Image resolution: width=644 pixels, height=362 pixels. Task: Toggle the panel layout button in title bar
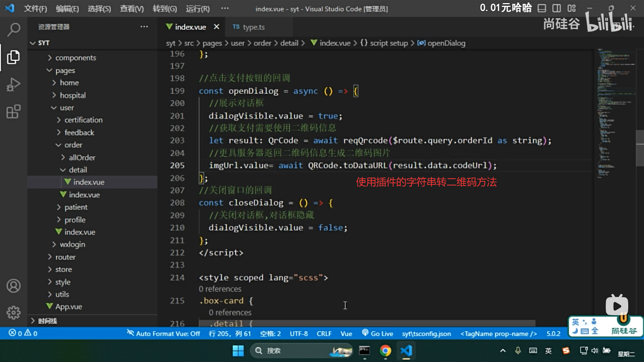542,8
